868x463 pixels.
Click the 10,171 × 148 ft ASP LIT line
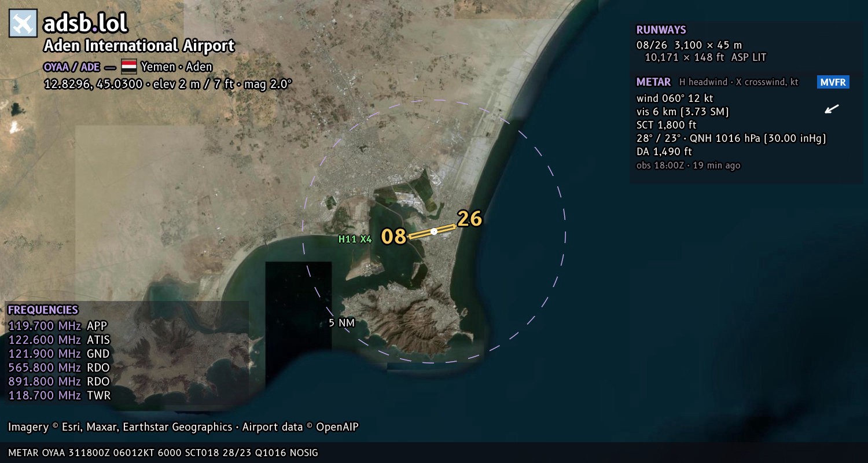coord(705,57)
